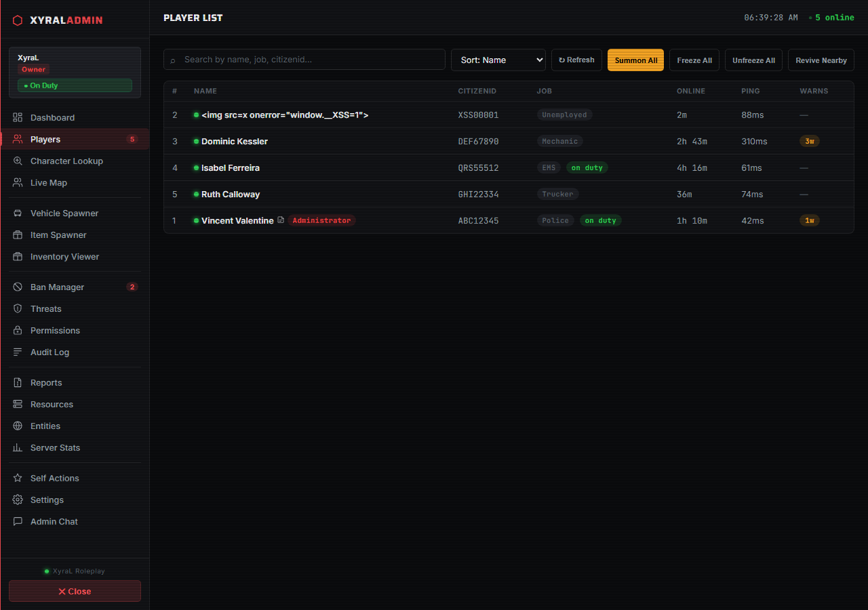
Task: Click the 3w warns badge
Action: click(810, 141)
